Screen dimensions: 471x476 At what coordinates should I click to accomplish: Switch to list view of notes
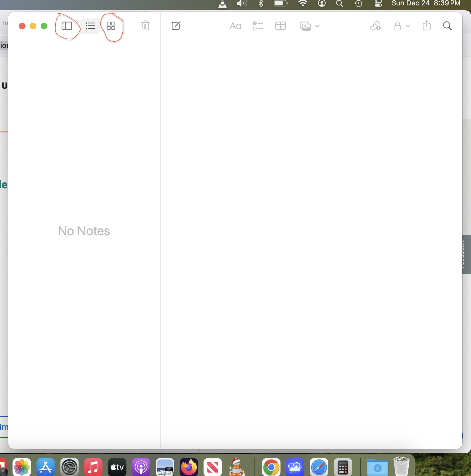pos(90,26)
